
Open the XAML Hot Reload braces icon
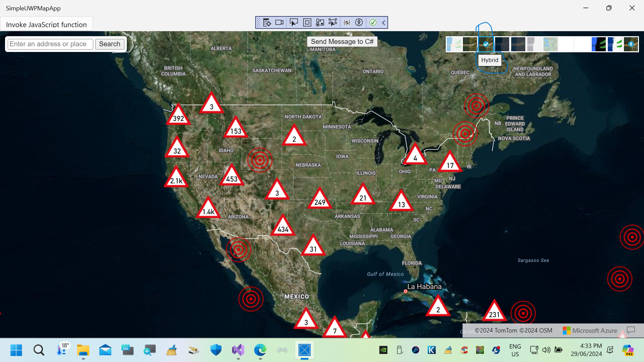click(347, 22)
